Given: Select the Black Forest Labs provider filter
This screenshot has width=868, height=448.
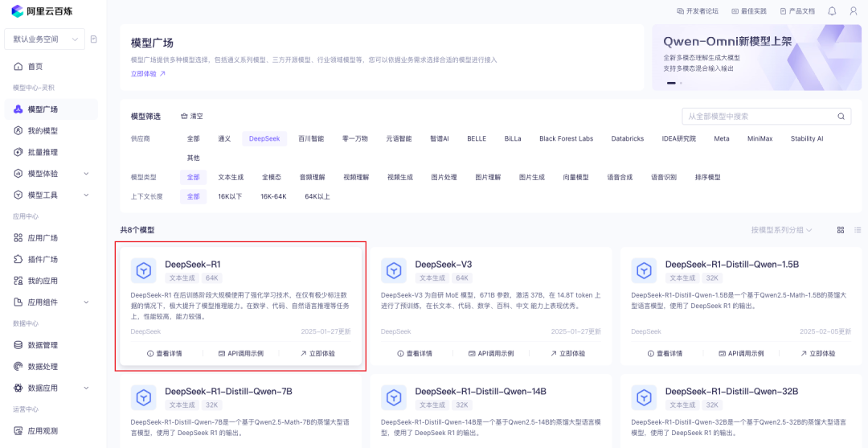Looking at the screenshot, I should [x=567, y=138].
